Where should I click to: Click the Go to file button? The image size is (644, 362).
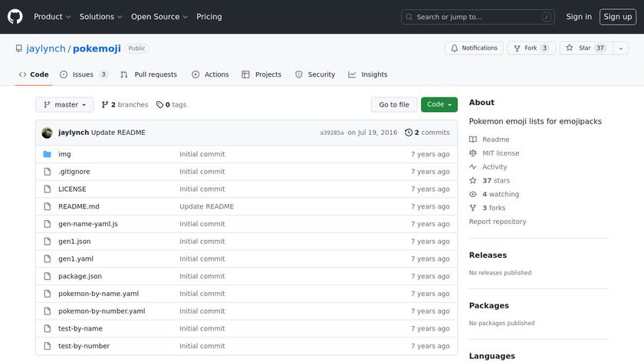coord(394,105)
